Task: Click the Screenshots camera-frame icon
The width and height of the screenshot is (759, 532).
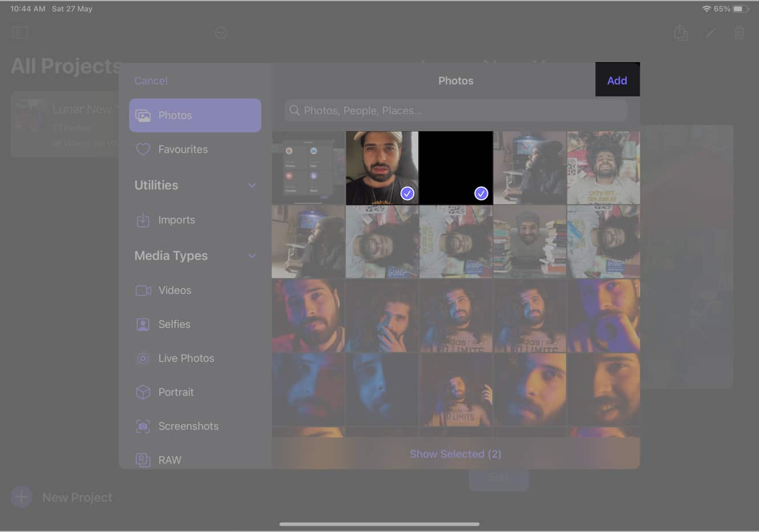Action: point(143,426)
